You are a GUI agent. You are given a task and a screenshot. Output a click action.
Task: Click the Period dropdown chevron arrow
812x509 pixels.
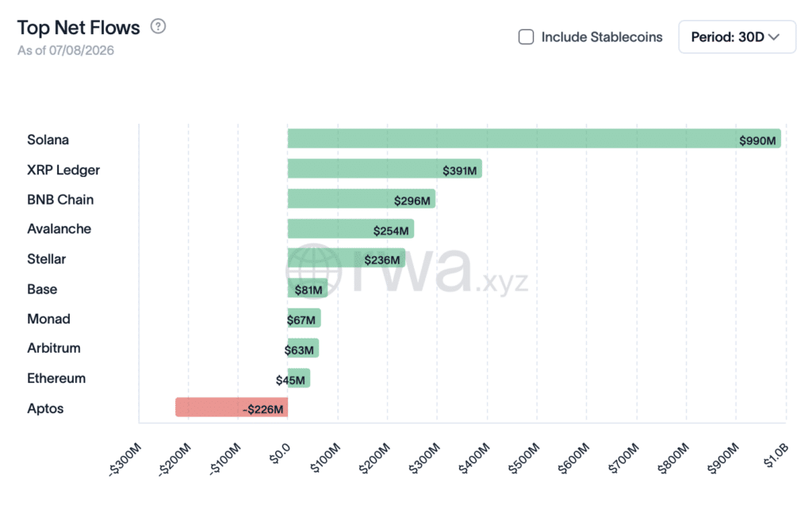pyautogui.click(x=774, y=37)
